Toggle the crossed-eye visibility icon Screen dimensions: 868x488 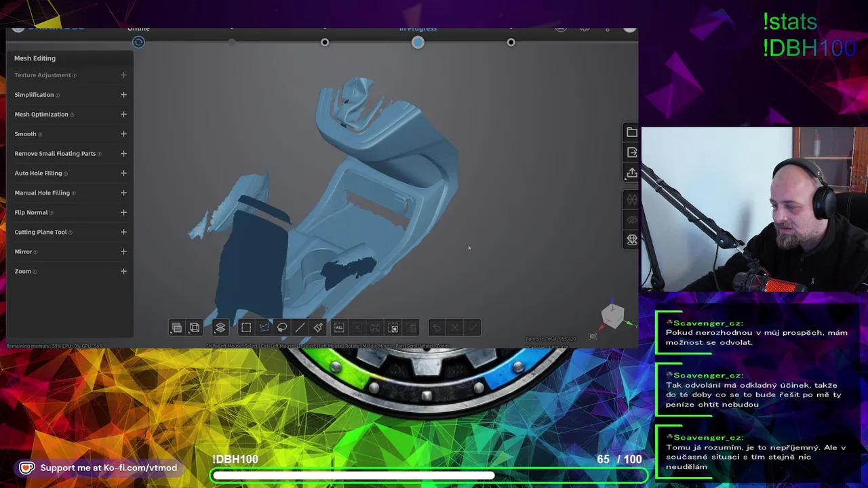tap(631, 220)
